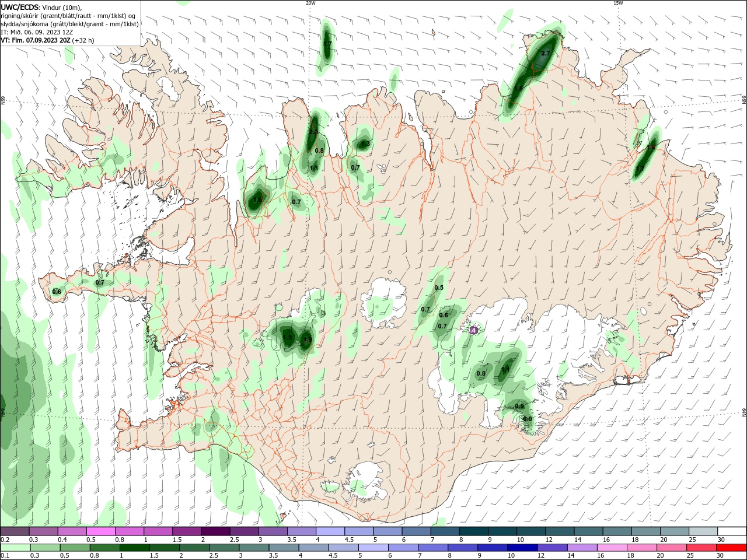
Task: Click the IT: Mið. 06. 09. 2023 12Z line
Action: point(36,32)
